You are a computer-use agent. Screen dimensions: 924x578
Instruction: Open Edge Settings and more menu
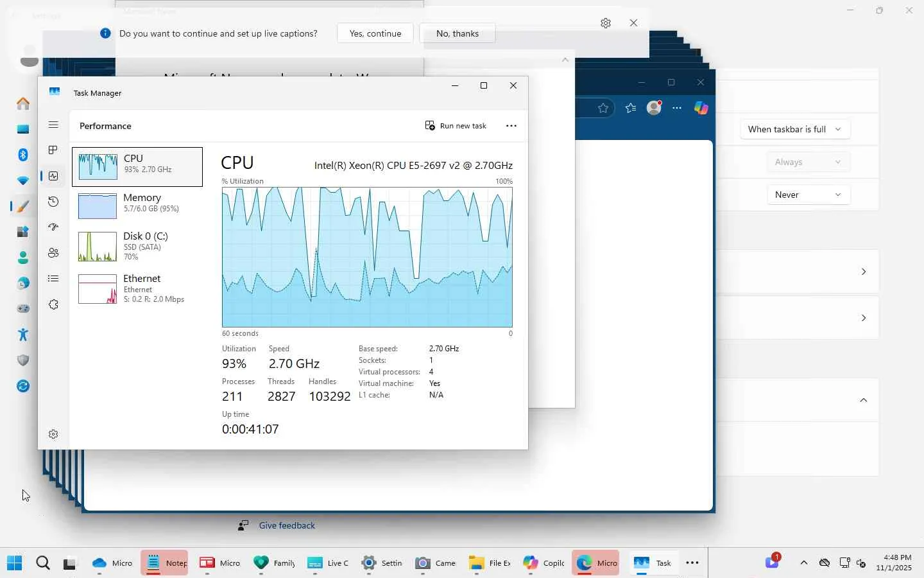tap(677, 108)
